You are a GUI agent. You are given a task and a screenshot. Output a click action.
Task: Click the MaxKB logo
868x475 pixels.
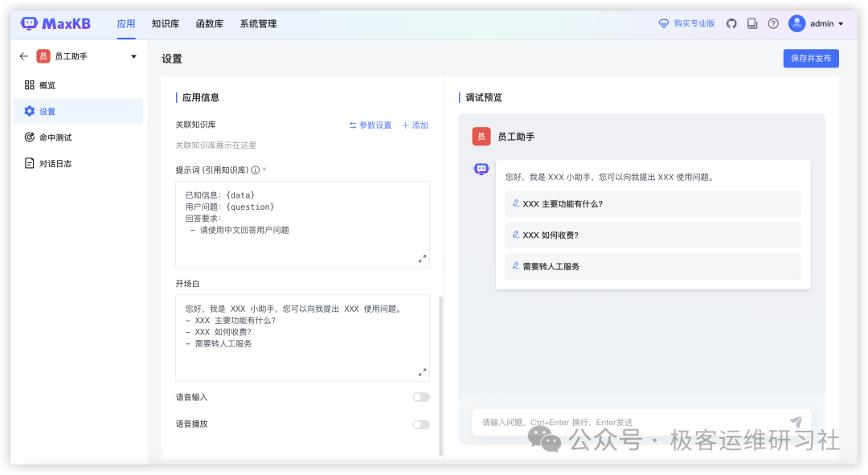(x=55, y=24)
